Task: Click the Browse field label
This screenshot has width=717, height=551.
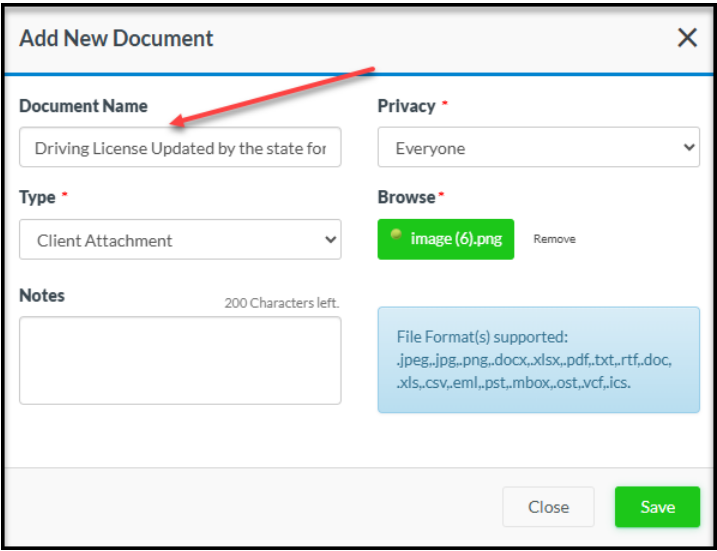Action: [406, 197]
